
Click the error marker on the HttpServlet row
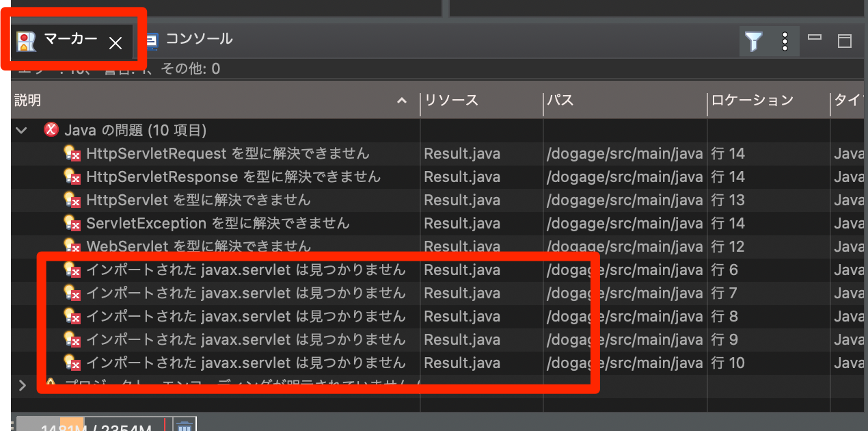click(72, 200)
